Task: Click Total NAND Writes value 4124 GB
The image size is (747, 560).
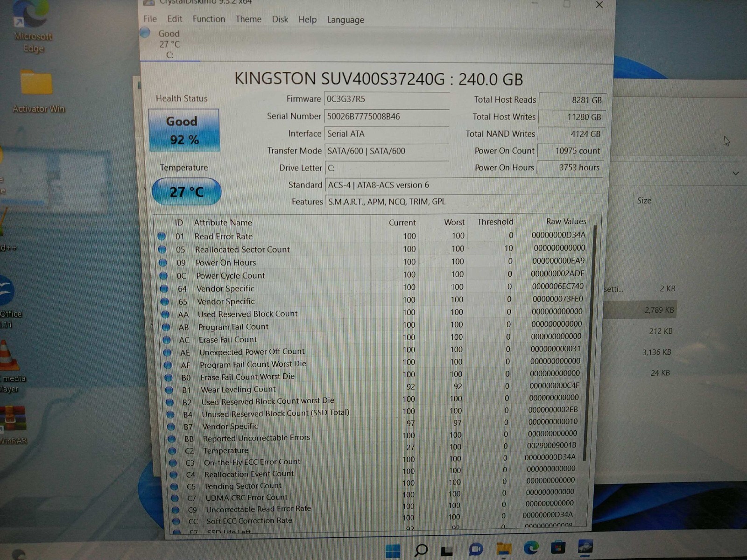Action: tap(571, 134)
